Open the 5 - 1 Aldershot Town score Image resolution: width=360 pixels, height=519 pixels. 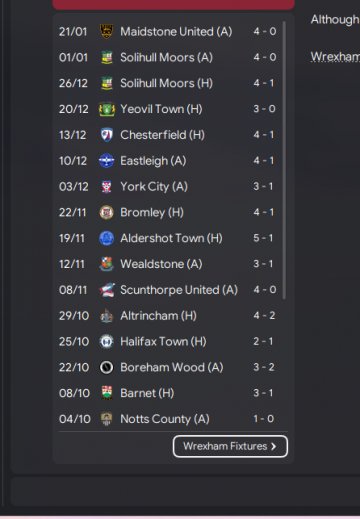[x=263, y=238]
